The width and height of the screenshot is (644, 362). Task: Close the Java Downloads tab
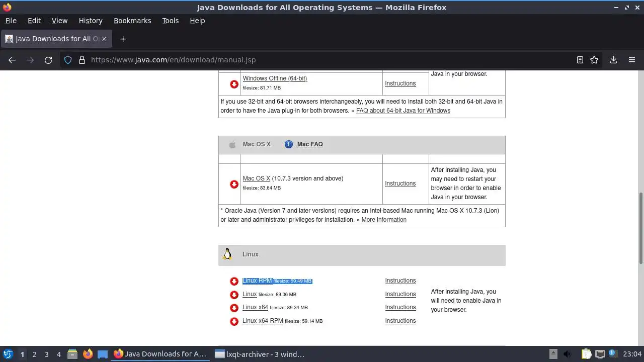tap(104, 39)
